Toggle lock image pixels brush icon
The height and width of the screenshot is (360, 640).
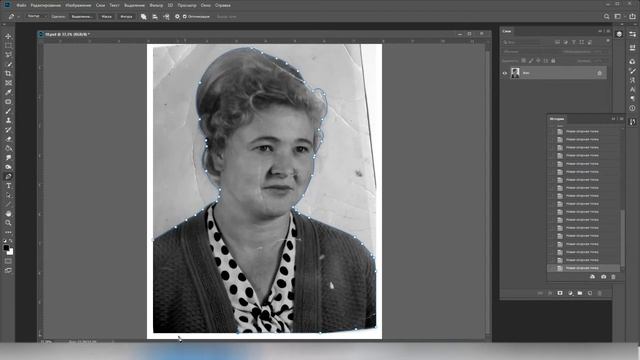coord(531,61)
